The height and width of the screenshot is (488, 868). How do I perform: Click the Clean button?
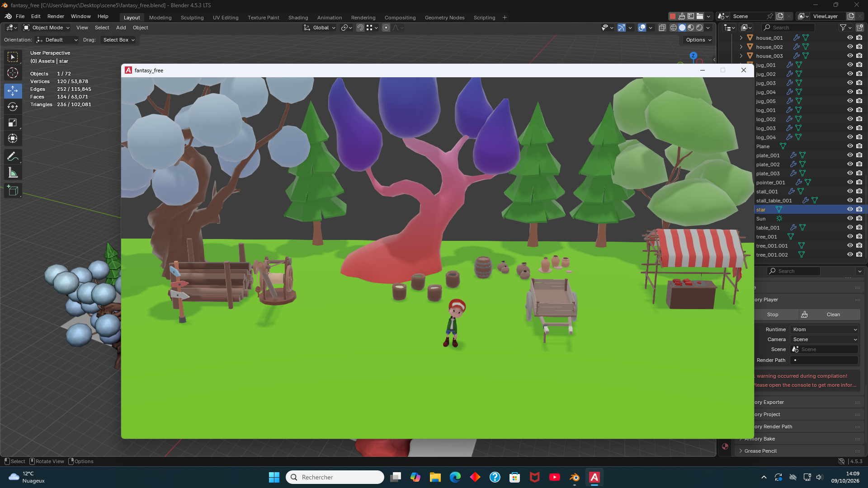[x=833, y=314]
